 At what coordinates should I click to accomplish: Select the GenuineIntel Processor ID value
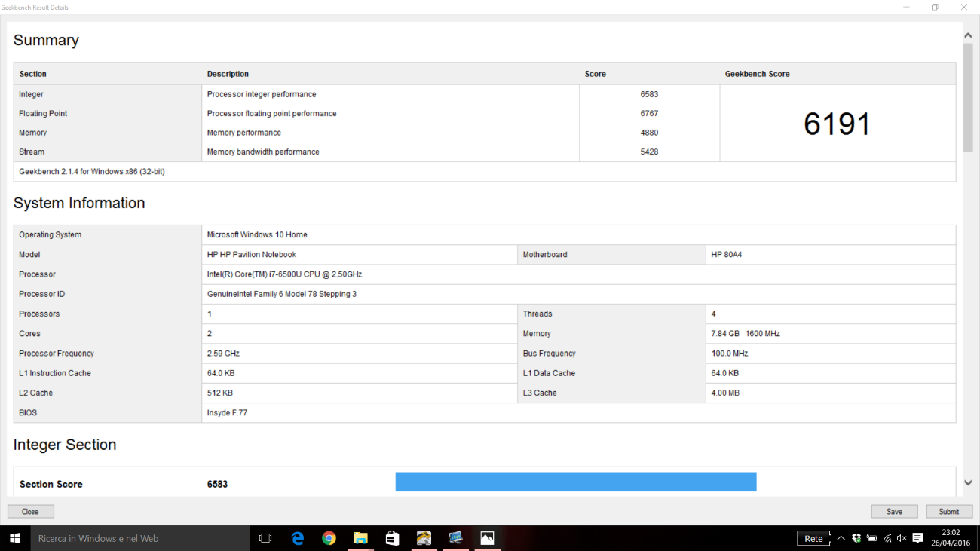pos(282,294)
